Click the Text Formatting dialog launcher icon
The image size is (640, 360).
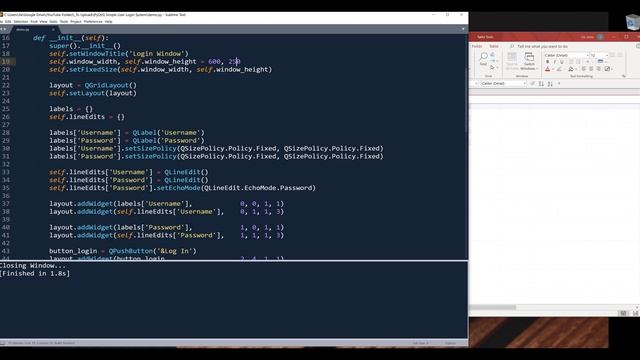[x=623, y=76]
